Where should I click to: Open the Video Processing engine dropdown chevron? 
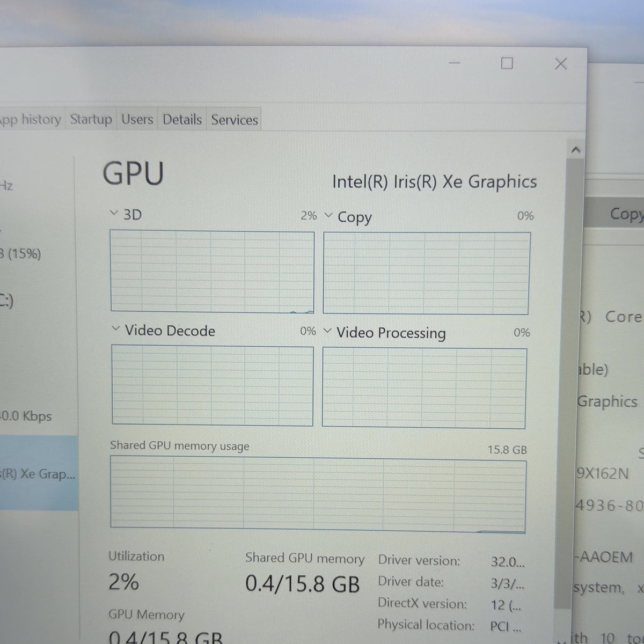tap(328, 331)
